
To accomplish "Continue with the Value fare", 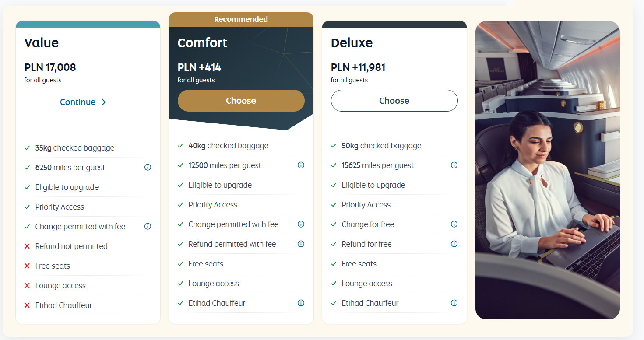I will [78, 102].
